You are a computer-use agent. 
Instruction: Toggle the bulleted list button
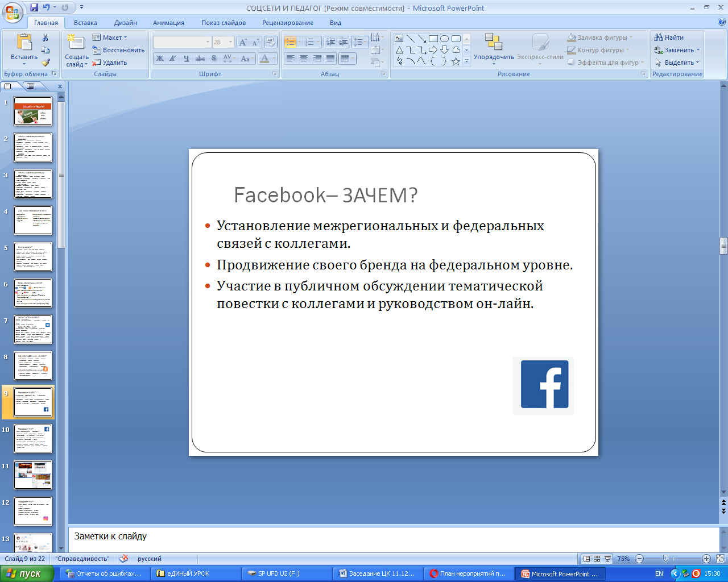[x=291, y=42]
